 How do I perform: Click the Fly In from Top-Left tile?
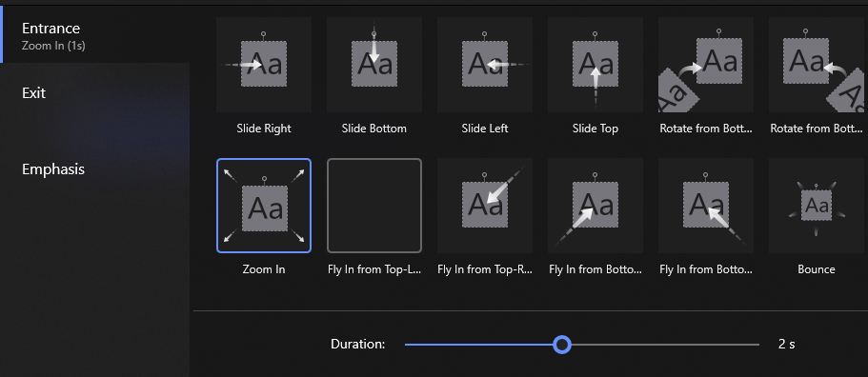(x=374, y=206)
